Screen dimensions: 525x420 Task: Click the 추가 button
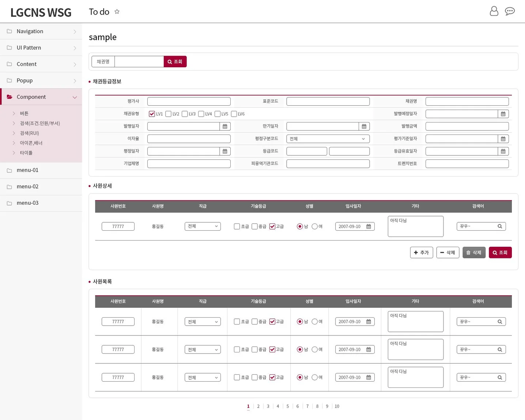pyautogui.click(x=422, y=253)
